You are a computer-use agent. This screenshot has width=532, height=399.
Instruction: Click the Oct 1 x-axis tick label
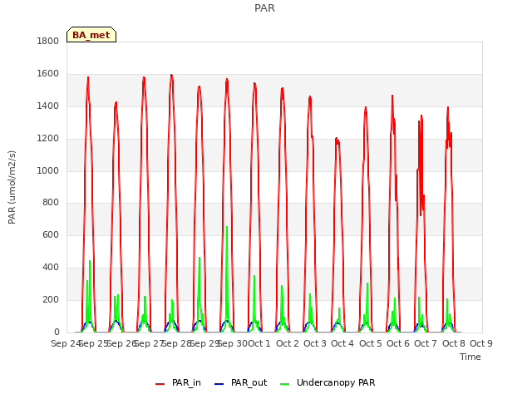pos(259,343)
